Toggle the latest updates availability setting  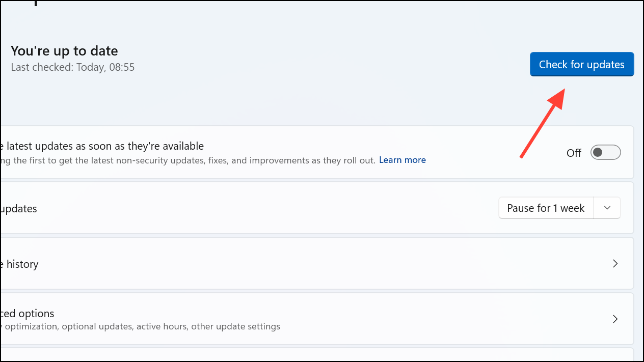pos(605,152)
